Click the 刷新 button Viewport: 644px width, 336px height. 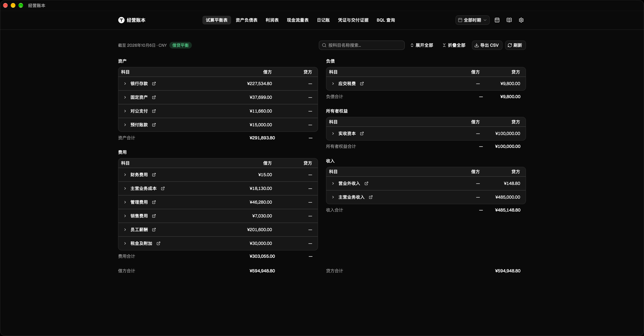pyautogui.click(x=515, y=45)
